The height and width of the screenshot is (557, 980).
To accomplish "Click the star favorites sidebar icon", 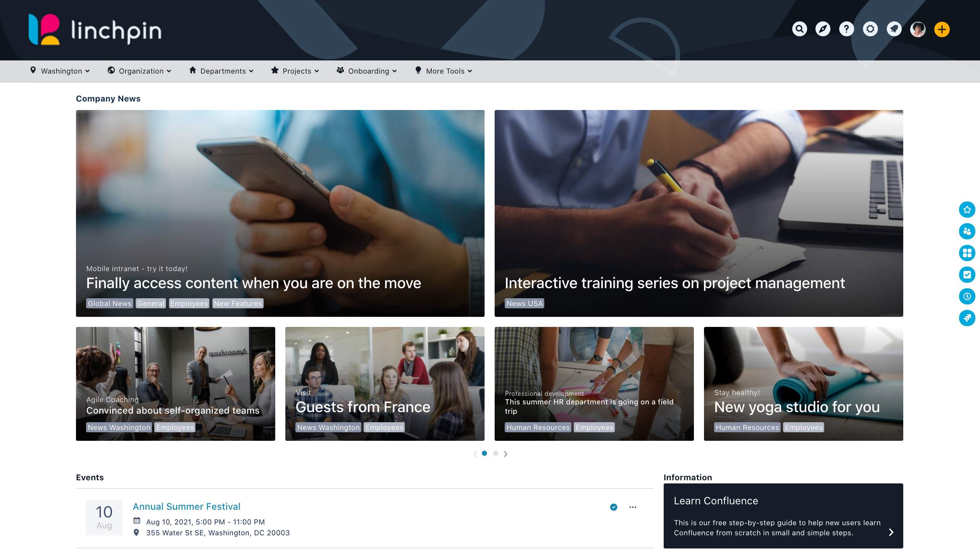I will coord(967,210).
